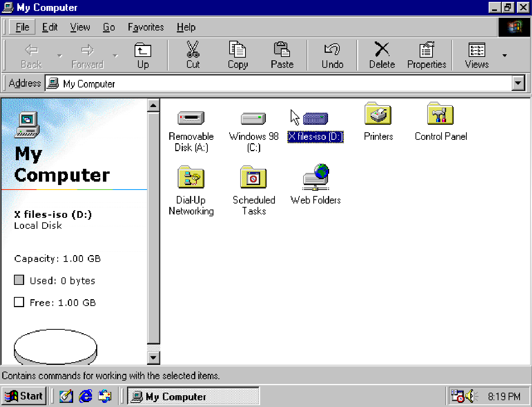
Task: Click the 'Local Disk' text
Action: [38, 225]
